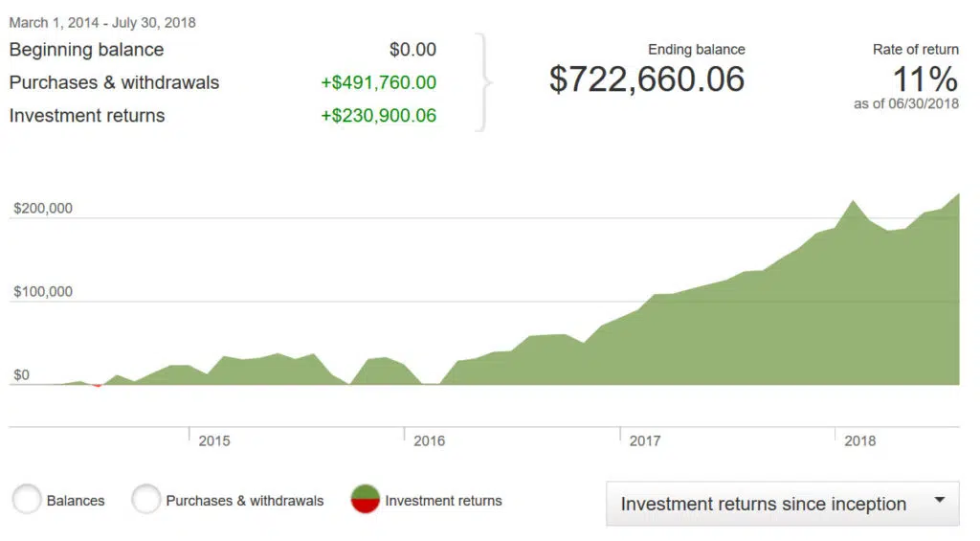Click the March 1, 2014 - July 30, 2018 date range
The image size is (980, 541).
click(x=102, y=22)
